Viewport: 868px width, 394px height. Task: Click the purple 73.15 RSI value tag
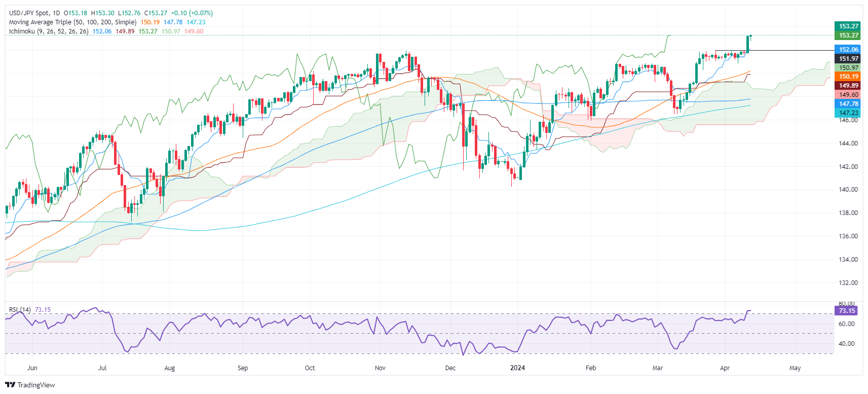tap(847, 311)
